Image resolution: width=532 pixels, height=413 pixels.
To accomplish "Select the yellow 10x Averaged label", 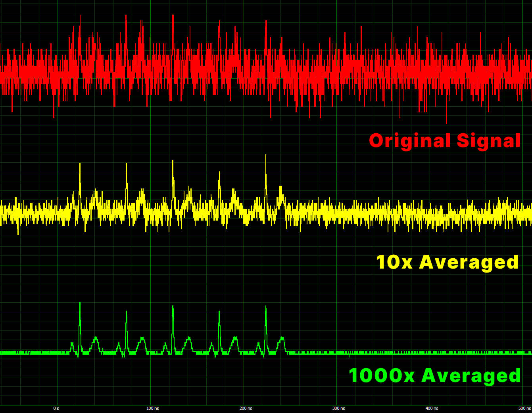I will point(447,262).
